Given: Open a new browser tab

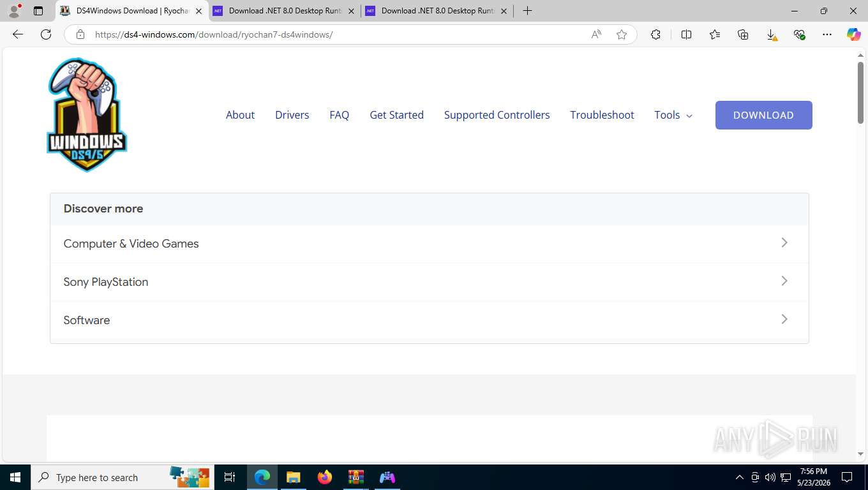Looking at the screenshot, I should tap(527, 11).
